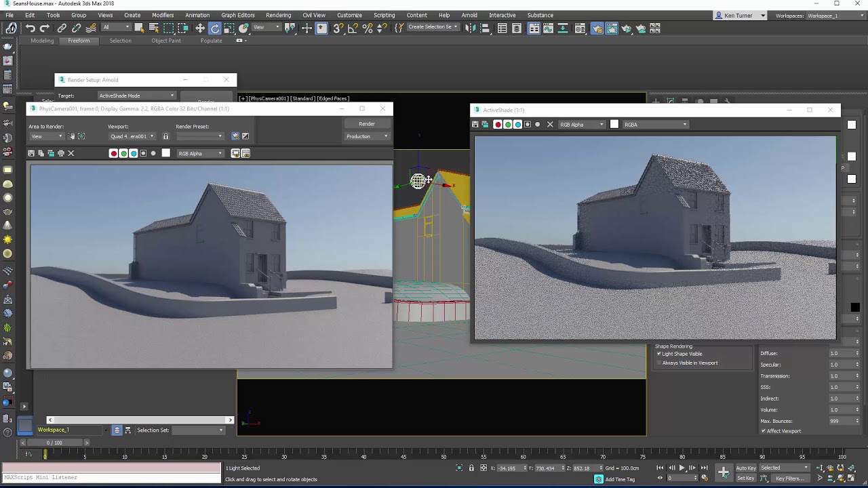The image size is (868, 488).
Task: Toggle green channel in PhysCamera001 render window
Action: pyautogui.click(x=123, y=153)
